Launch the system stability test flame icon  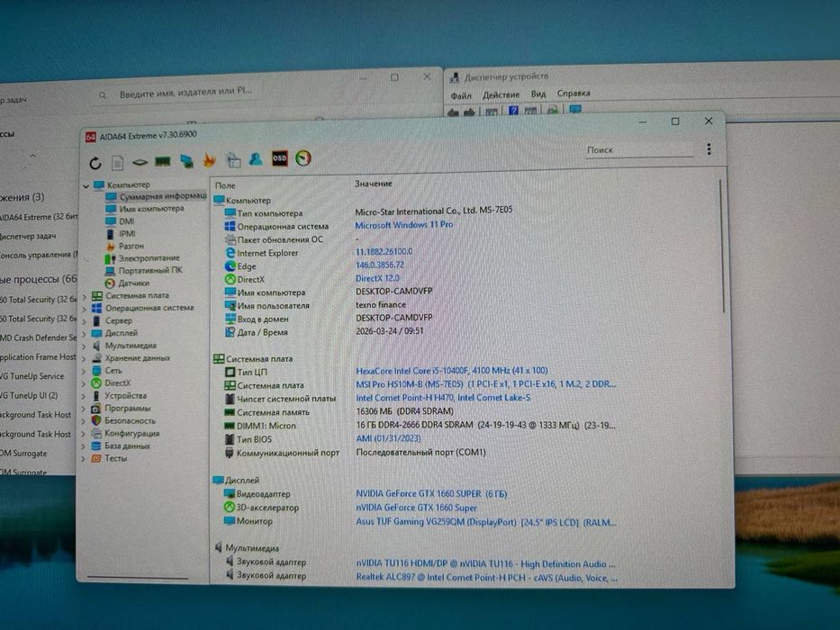click(210, 160)
